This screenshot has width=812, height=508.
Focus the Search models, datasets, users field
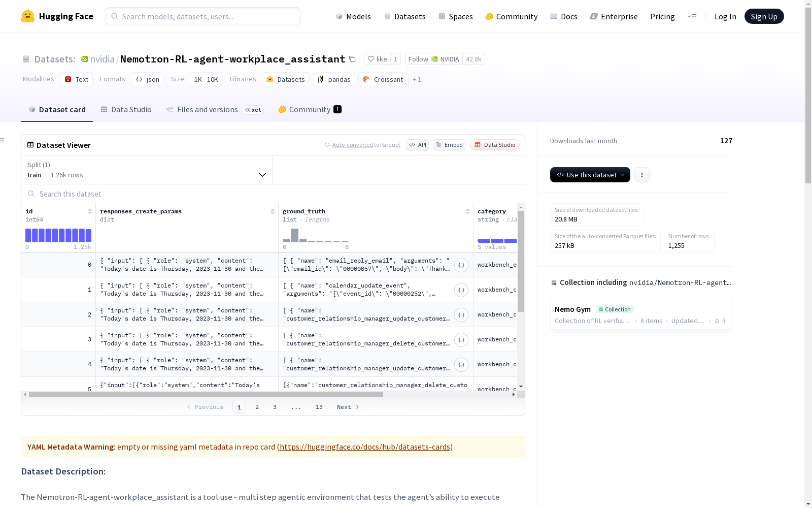click(x=203, y=16)
